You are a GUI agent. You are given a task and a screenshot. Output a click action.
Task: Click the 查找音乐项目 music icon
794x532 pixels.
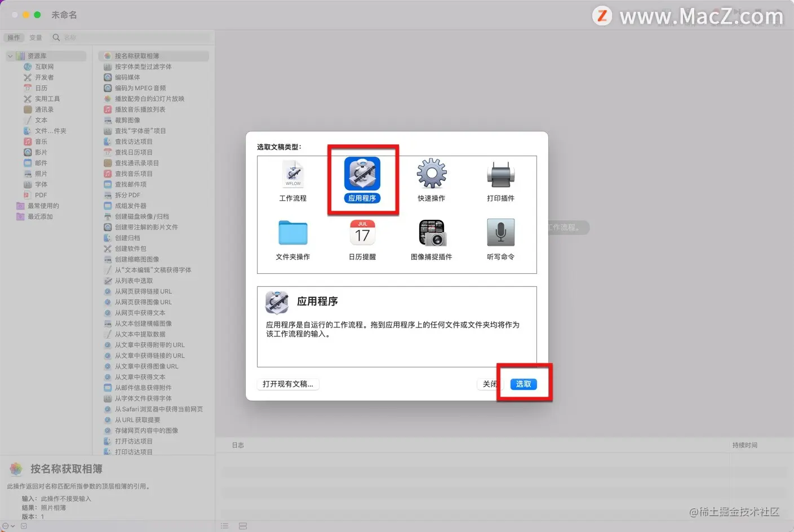pos(108,174)
